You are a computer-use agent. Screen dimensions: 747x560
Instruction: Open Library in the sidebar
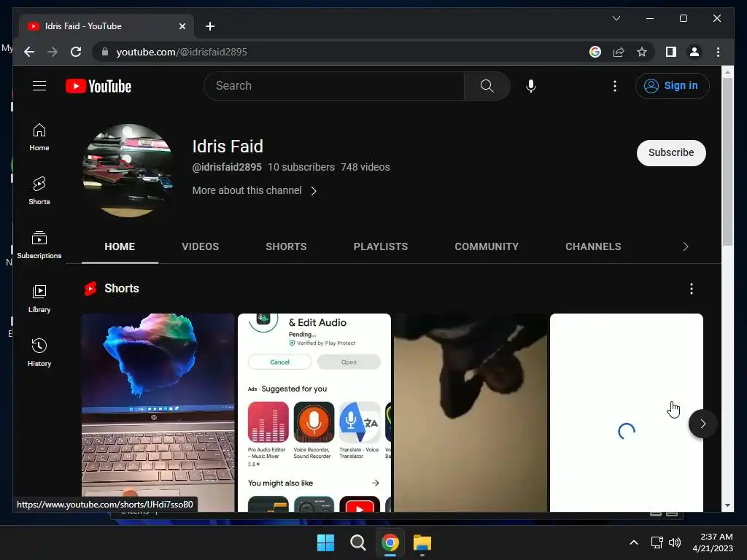(x=39, y=298)
